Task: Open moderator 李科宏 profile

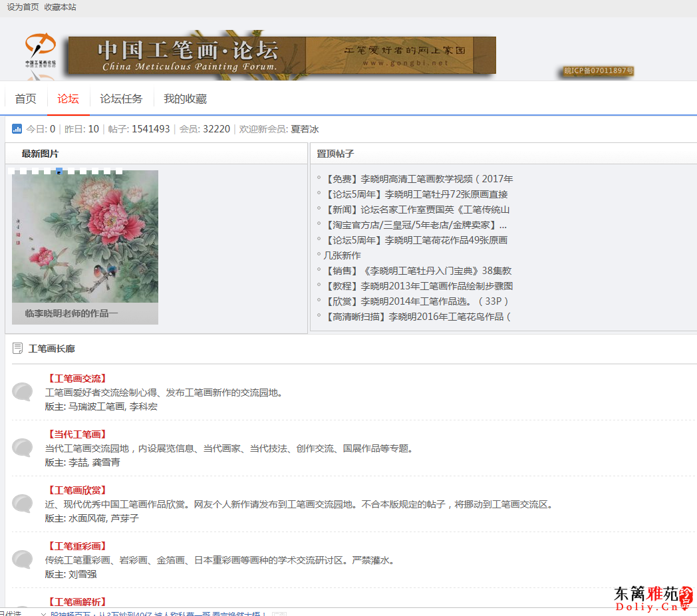Action: [x=143, y=406]
